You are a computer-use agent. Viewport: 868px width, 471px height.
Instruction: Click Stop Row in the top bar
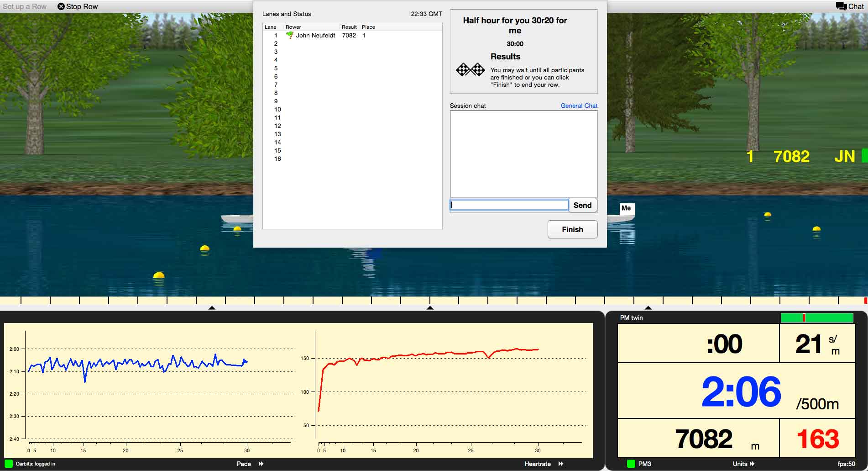(78, 6)
